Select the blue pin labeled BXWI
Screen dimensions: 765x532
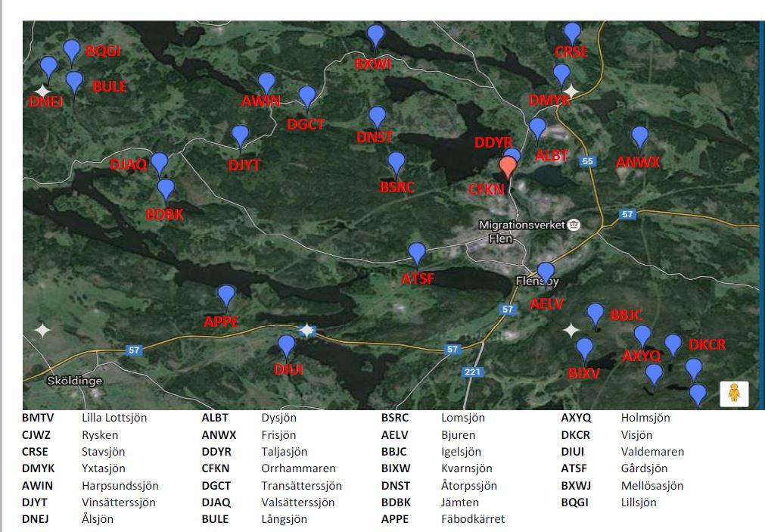[x=376, y=36]
